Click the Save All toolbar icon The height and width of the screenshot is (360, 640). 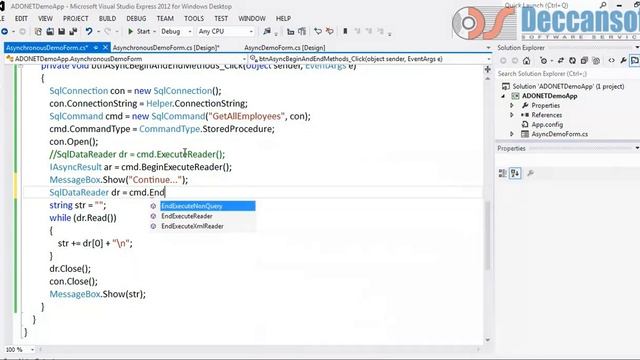[73, 31]
